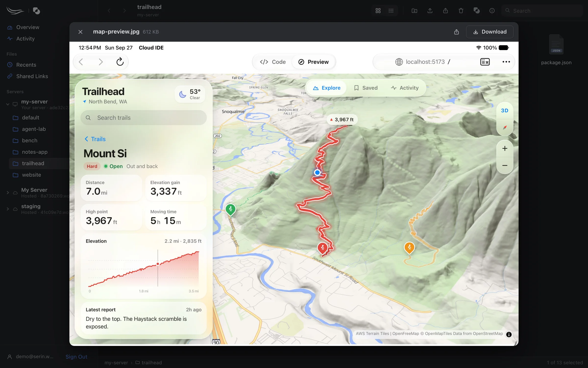
Task: Open Activity in the left sidebar
Action: (x=25, y=39)
